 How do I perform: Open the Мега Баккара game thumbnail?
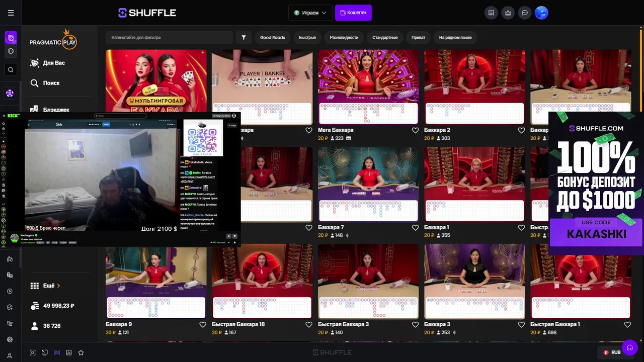(x=368, y=87)
